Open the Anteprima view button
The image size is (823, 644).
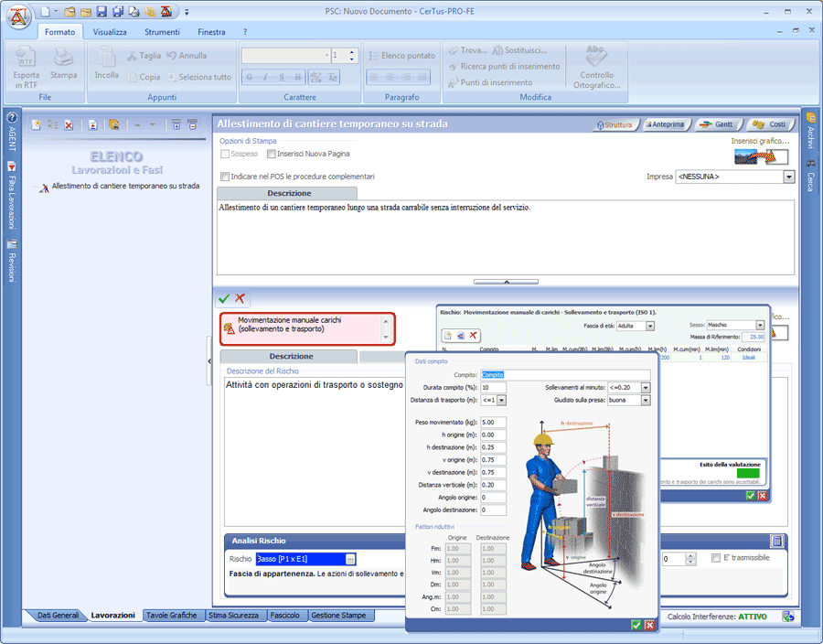(x=665, y=124)
